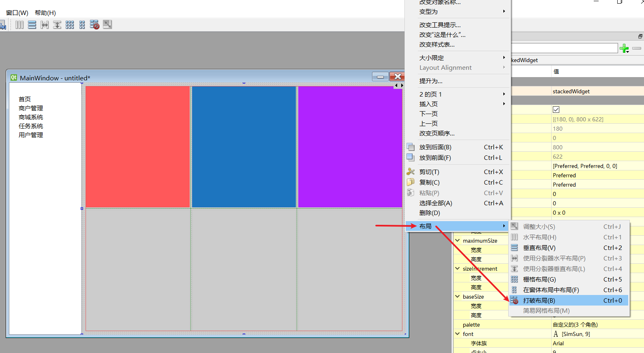Select 改变"这是什么"... menu entry

tap(457, 35)
